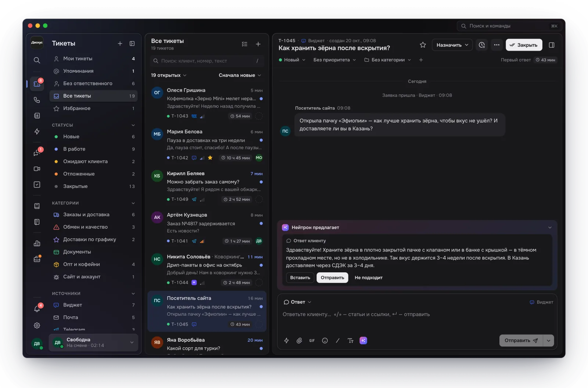Open the emoji picker in reply editor
The image size is (588, 388).
[x=325, y=341]
